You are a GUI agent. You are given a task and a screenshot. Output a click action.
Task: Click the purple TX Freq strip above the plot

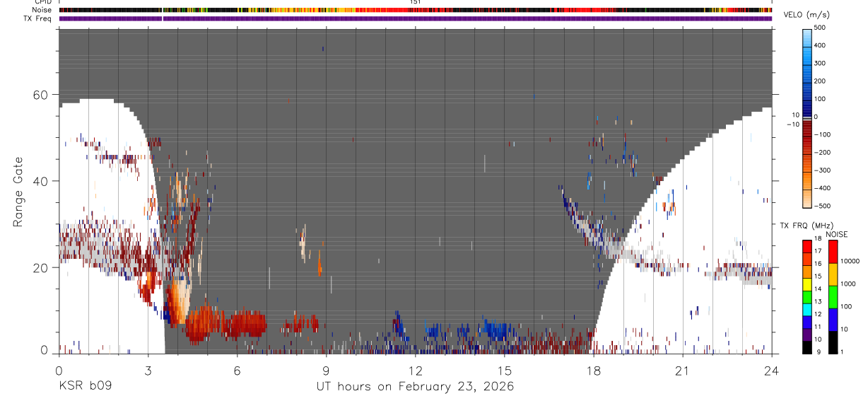[415, 18]
